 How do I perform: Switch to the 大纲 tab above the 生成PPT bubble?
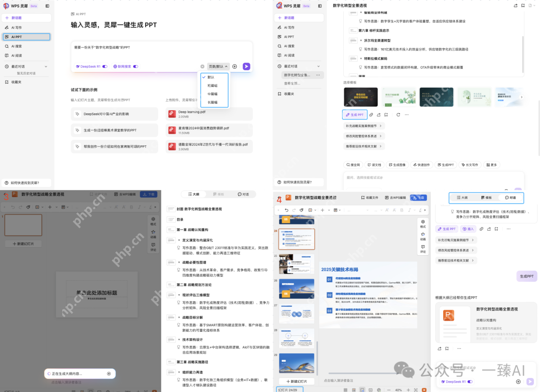pyautogui.click(x=462, y=198)
